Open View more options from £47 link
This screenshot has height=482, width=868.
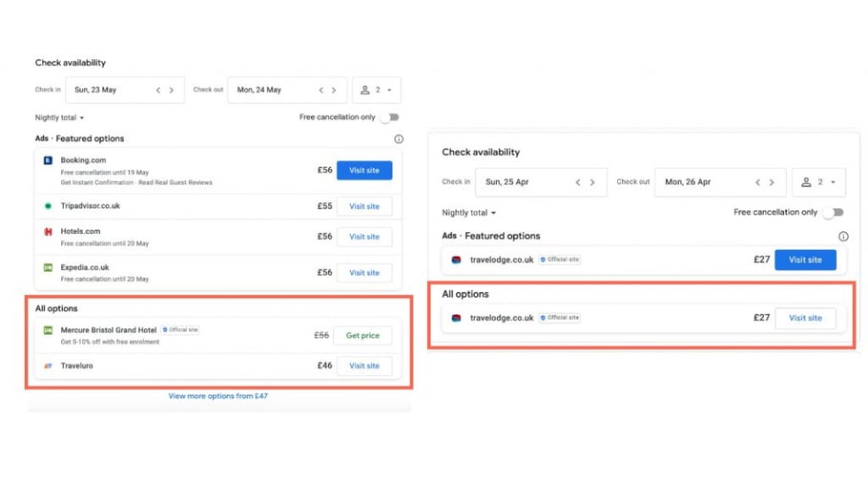coord(218,396)
